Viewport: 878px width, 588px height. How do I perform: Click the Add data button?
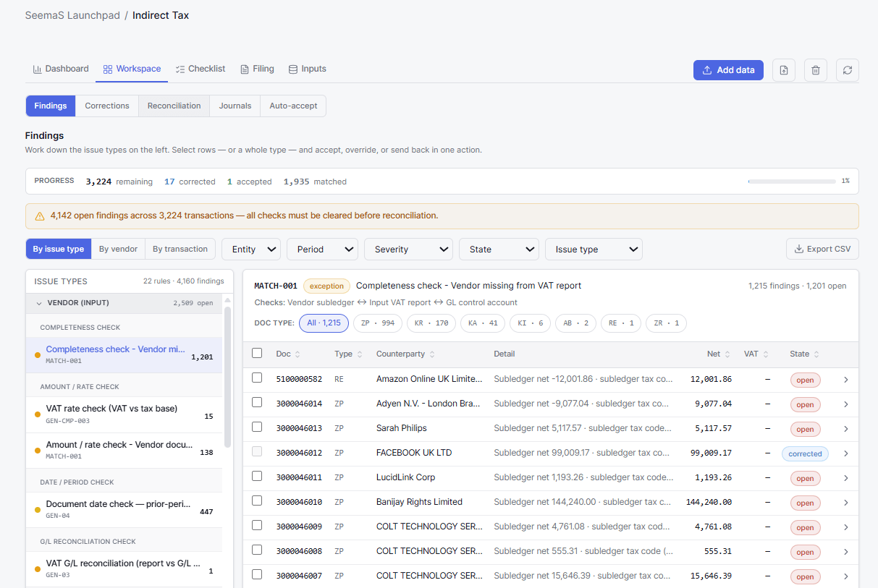[x=728, y=70]
